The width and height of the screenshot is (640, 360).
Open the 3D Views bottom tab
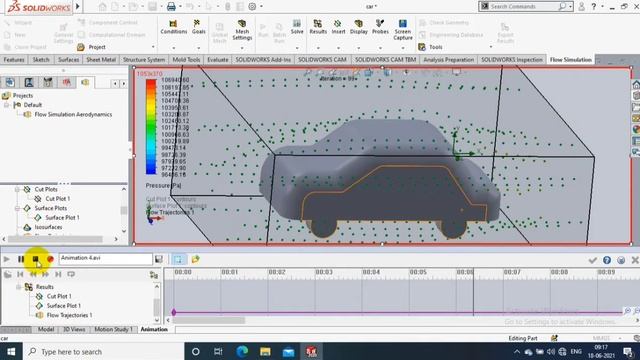click(74, 329)
